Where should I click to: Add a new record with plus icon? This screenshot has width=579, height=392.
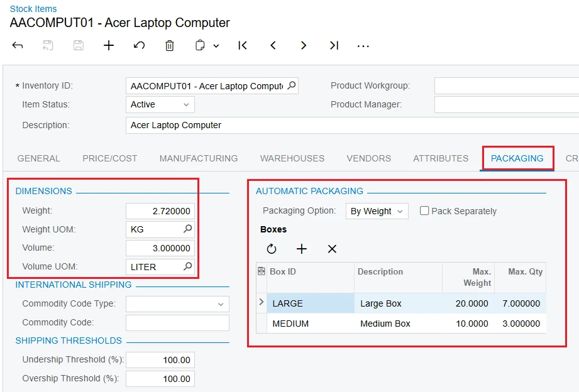tap(109, 45)
